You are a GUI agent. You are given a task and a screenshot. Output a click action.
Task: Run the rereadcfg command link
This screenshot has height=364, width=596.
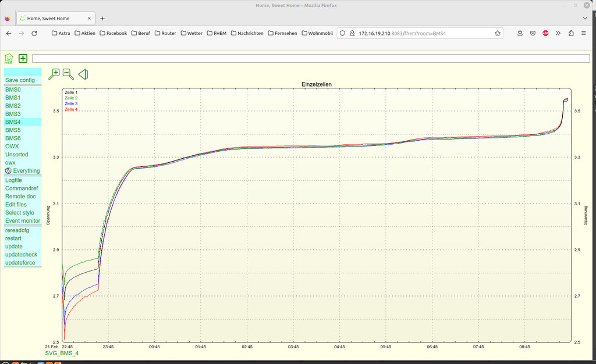coord(17,230)
